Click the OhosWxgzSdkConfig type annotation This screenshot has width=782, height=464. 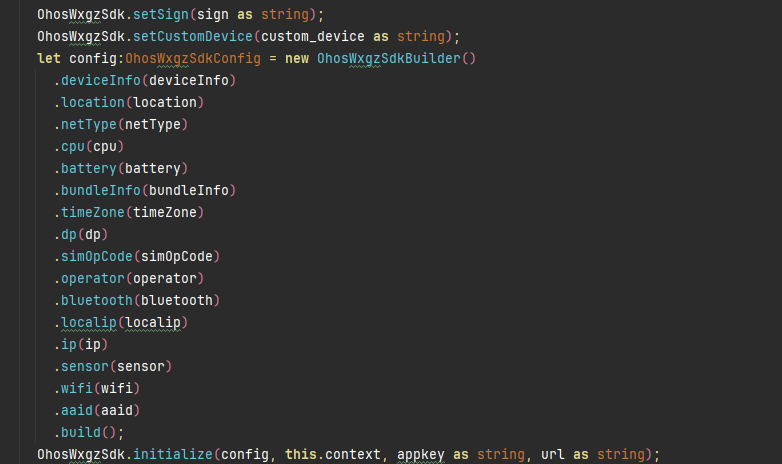[x=193, y=58]
